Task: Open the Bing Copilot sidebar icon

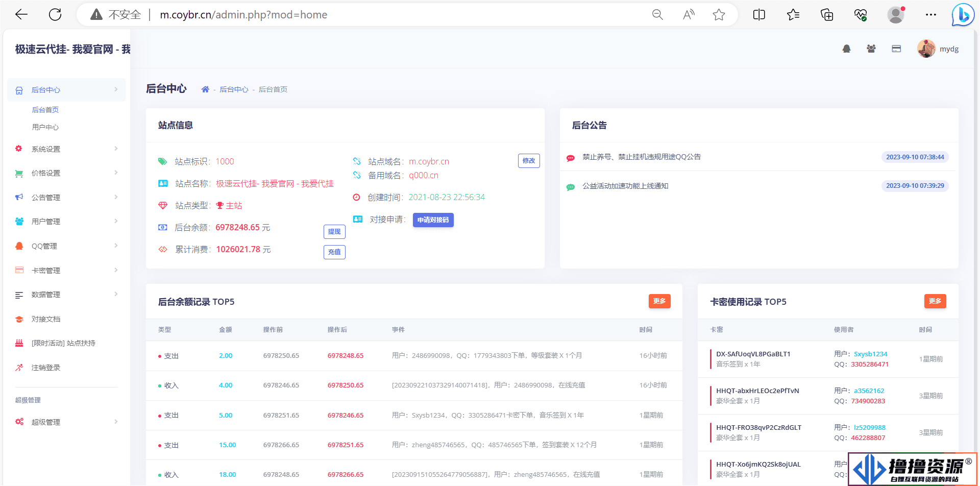Action: point(963,15)
